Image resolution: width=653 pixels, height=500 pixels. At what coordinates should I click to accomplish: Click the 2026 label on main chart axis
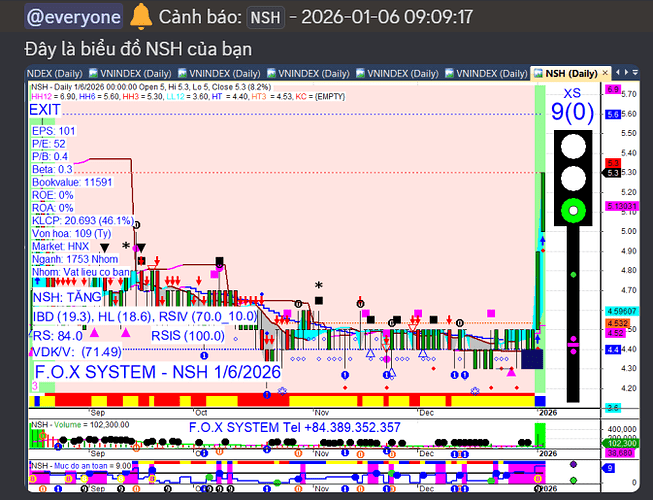[x=548, y=413]
